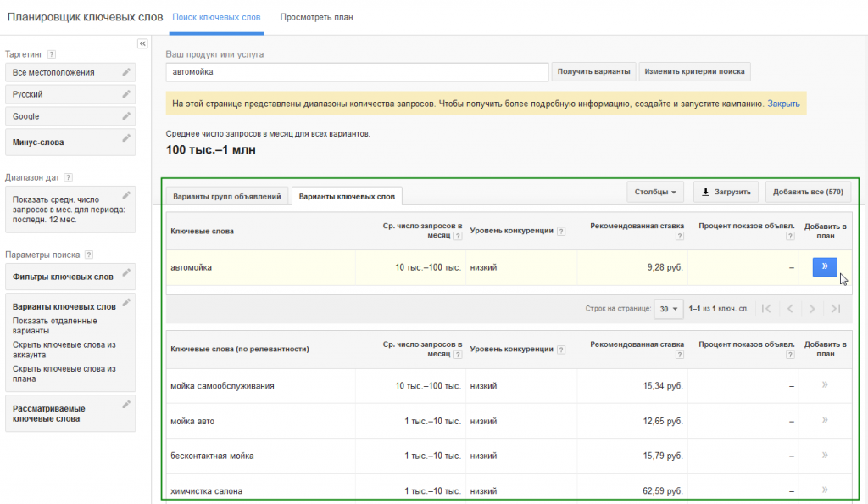Viewport: 868px width, 504px height.
Task: Click 'Скрыть ключевые слова из аккаунта' option
Action: [64, 350]
